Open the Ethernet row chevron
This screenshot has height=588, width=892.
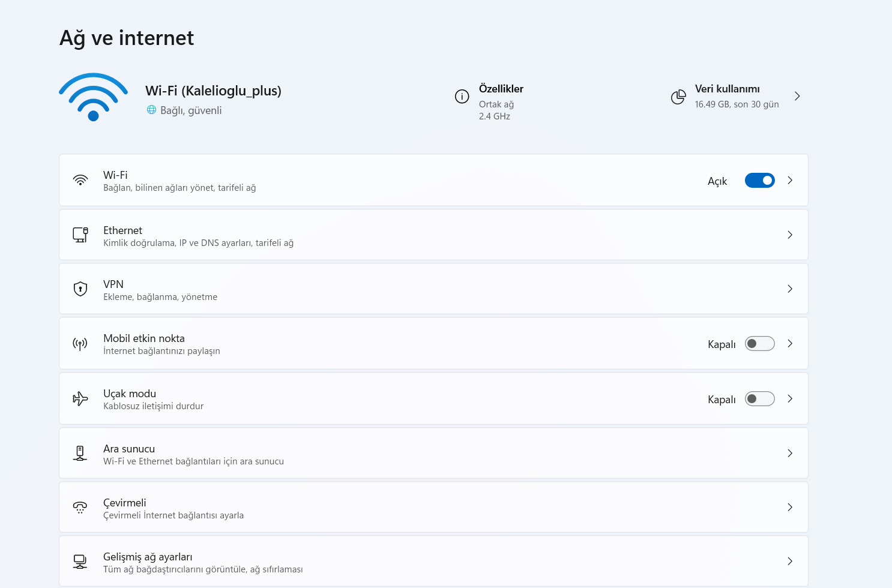point(790,235)
